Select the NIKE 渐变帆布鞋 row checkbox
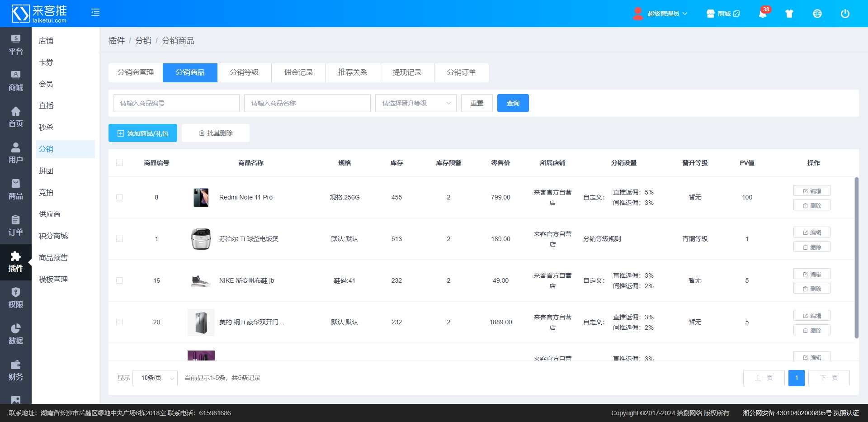The image size is (868, 422). click(x=119, y=280)
